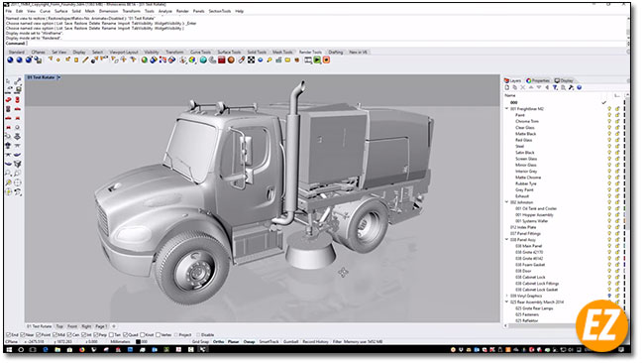Screen dimensions: 644x363
Task: Toggle Planar in the status bar
Action: pos(233,341)
